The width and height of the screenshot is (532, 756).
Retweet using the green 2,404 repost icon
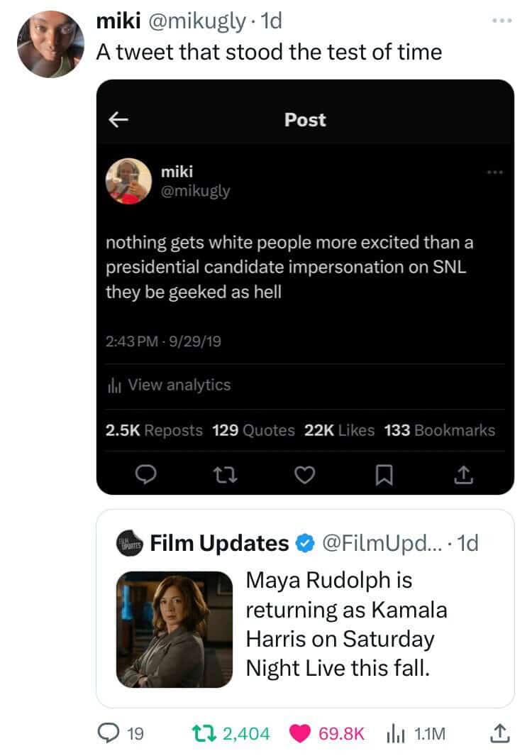tap(204, 733)
